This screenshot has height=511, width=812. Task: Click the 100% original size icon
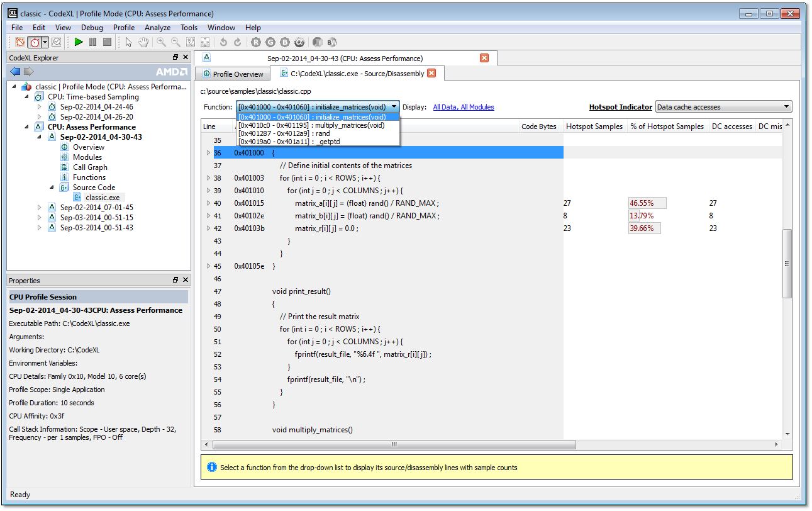(x=191, y=42)
